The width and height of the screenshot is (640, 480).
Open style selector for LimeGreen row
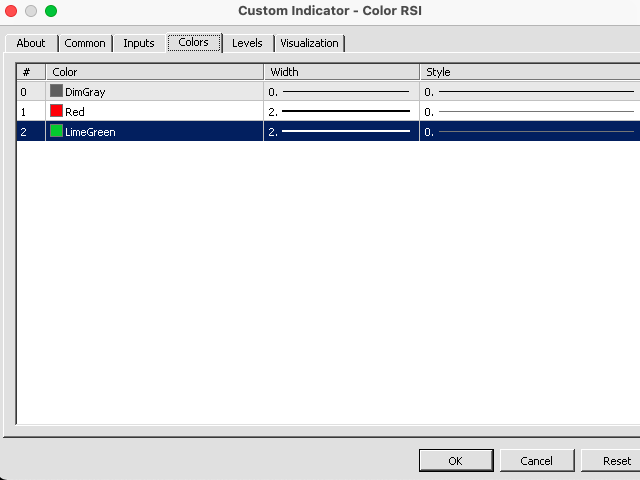tap(530, 131)
